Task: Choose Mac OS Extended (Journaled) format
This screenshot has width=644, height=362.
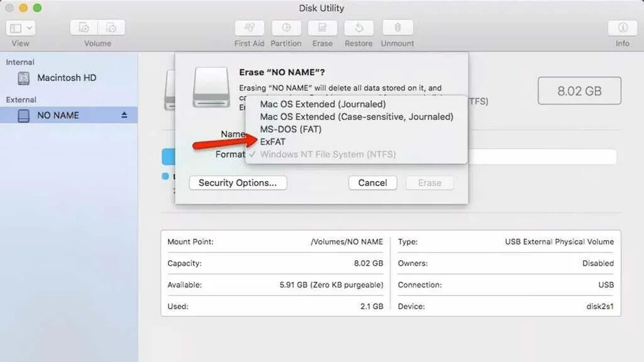Action: pyautogui.click(x=323, y=104)
